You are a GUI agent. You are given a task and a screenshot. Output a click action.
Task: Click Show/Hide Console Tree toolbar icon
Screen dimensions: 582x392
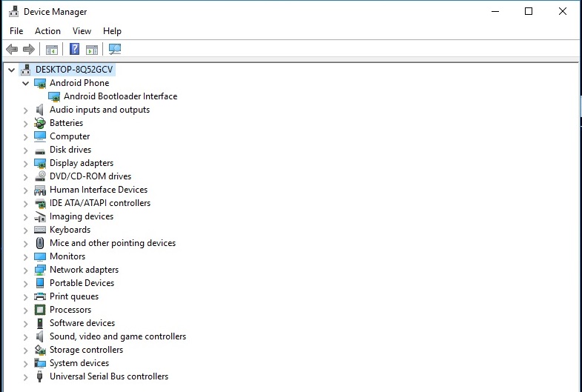pyautogui.click(x=52, y=50)
